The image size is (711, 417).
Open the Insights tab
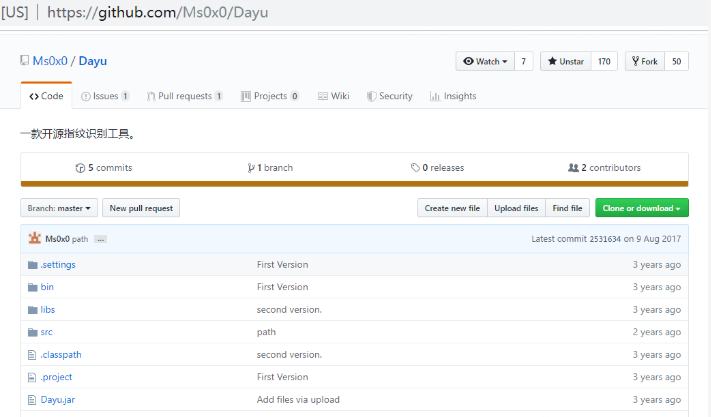[x=453, y=96]
